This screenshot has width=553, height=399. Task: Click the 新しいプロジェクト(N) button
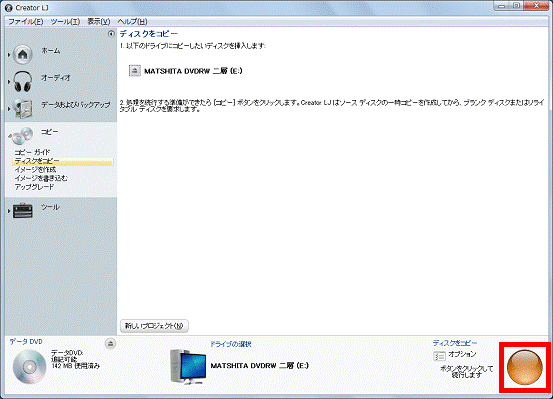pos(154,326)
